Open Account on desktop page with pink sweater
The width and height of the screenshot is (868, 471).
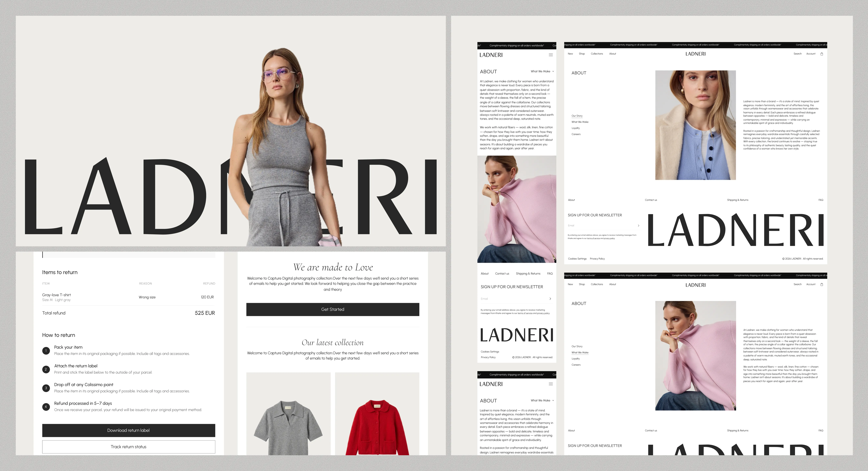click(x=811, y=284)
